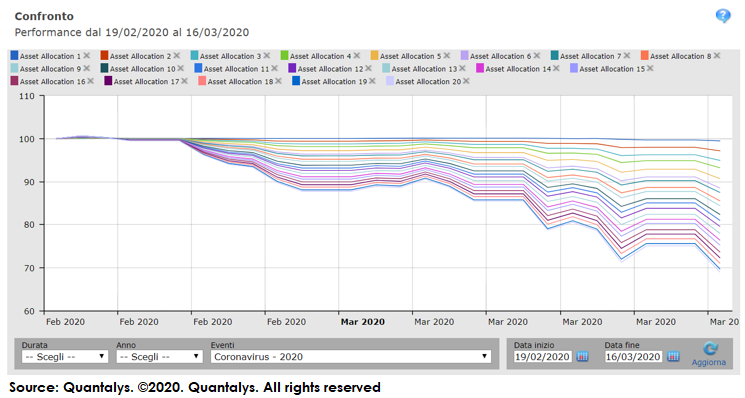Click the Aggiorna refresh arrow icon
Viewport: 745px width, 398px height.
(x=710, y=349)
